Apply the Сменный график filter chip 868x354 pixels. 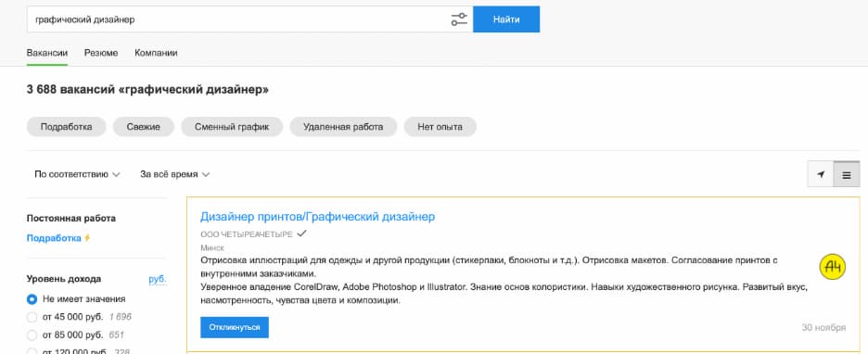[232, 127]
